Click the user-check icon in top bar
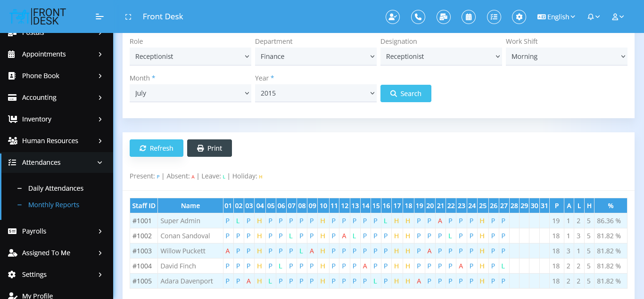Screen dimensions: 644x299 click(x=392, y=17)
